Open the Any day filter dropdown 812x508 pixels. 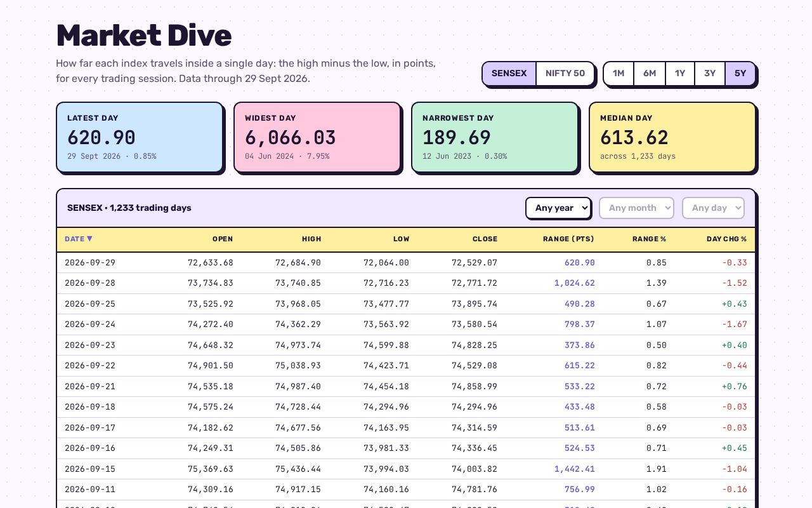click(713, 208)
